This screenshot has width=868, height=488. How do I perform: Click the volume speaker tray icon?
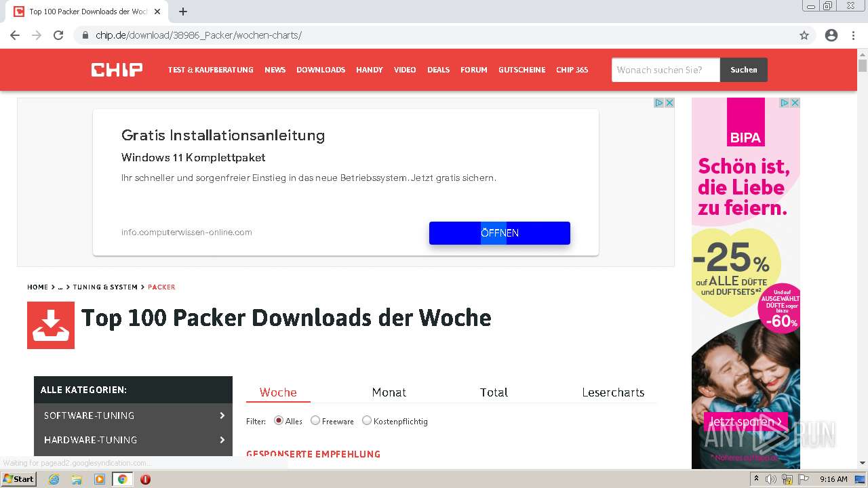tap(771, 479)
